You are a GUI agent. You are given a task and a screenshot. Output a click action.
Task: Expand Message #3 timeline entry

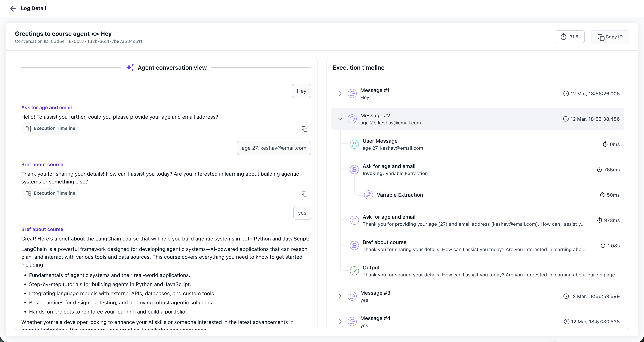[x=340, y=296]
